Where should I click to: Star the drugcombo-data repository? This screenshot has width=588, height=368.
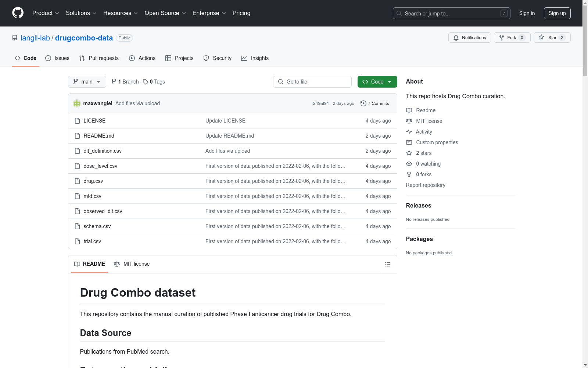point(552,38)
